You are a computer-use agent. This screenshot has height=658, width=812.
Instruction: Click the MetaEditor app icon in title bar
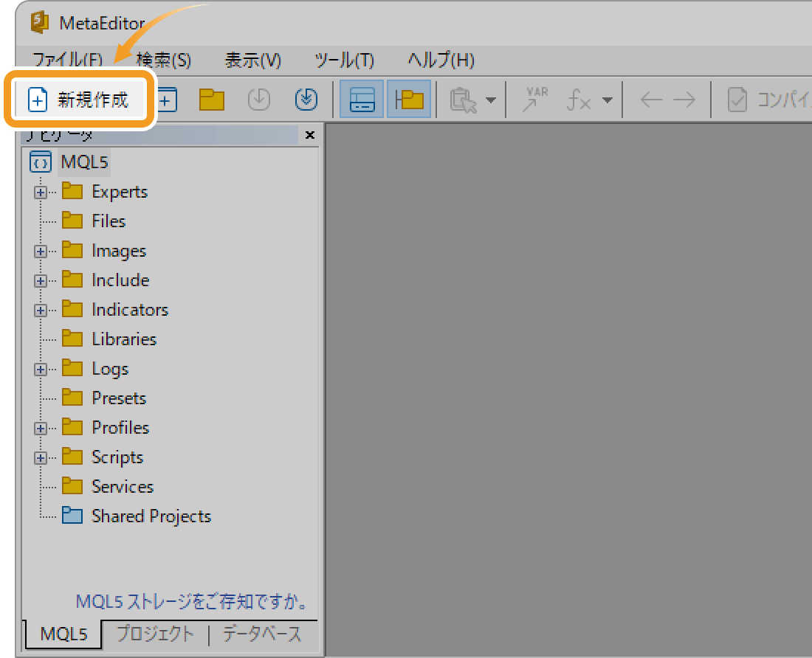[x=39, y=23]
